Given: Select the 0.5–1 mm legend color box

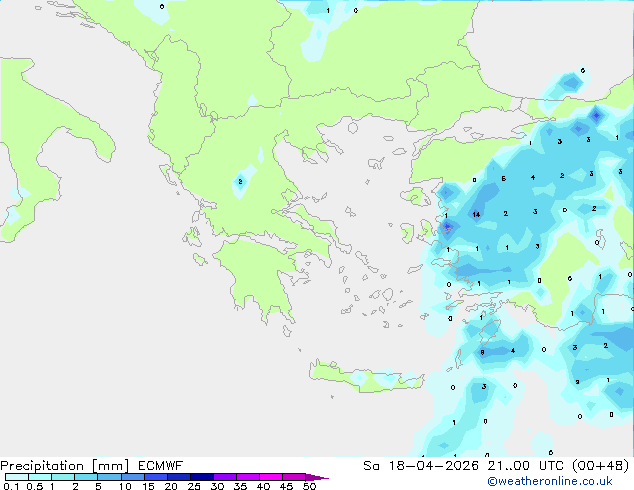Looking at the screenshot, I should point(40,477).
